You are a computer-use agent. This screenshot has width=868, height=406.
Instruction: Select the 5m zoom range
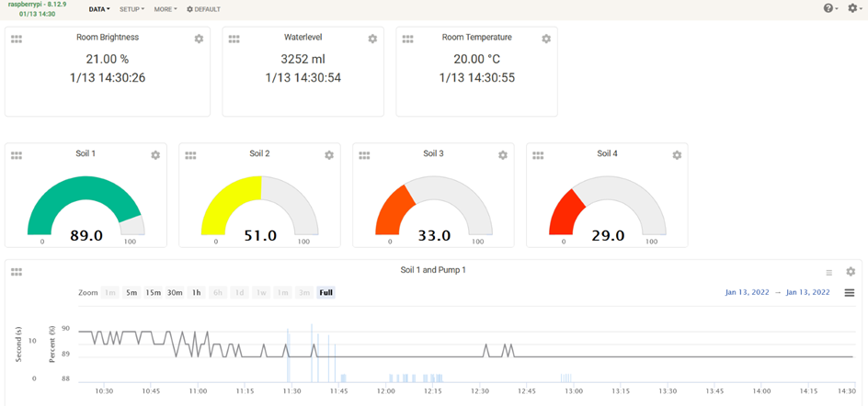pos(131,293)
